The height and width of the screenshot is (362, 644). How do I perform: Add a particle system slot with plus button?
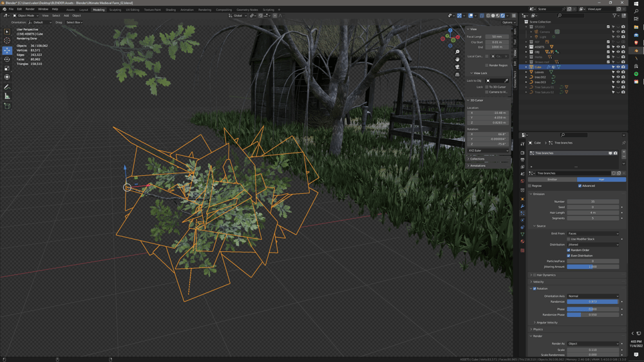623,153
